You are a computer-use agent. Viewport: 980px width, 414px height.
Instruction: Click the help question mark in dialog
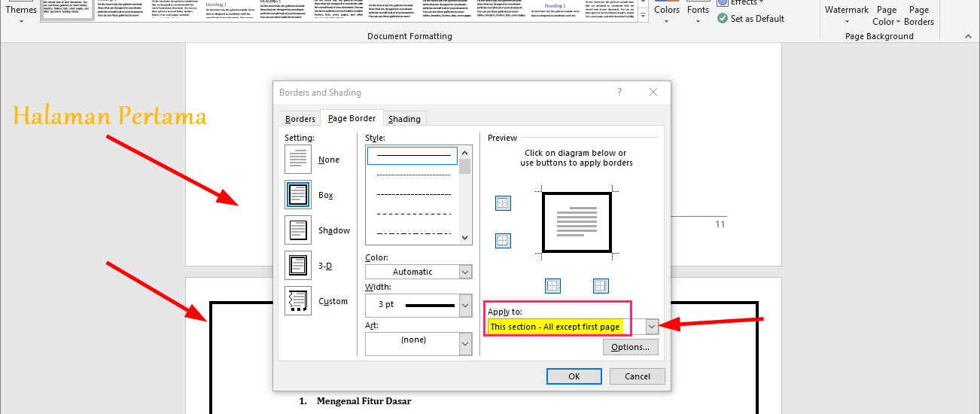point(619,92)
